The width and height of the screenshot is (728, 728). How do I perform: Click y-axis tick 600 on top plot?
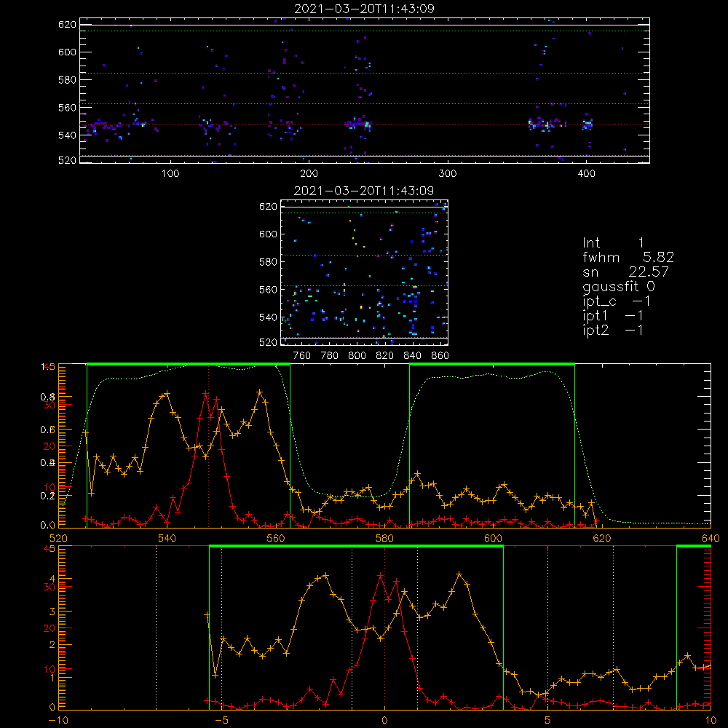coord(67,52)
